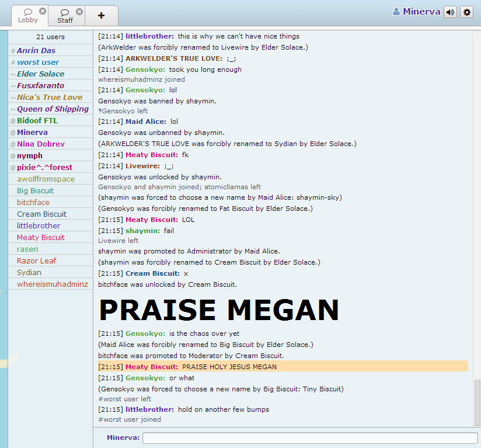The height and width of the screenshot is (448, 481).
Task: Select Queen of Shipping in user list
Action: (x=51, y=109)
